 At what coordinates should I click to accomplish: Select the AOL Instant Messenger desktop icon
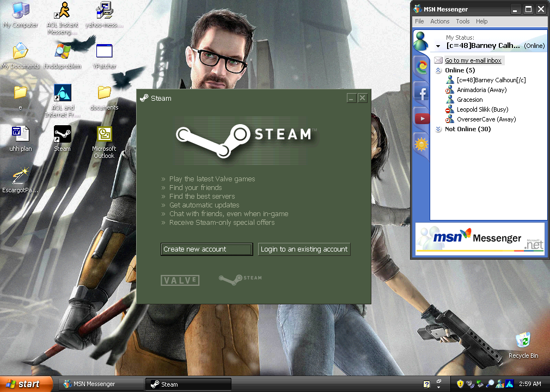point(63,10)
